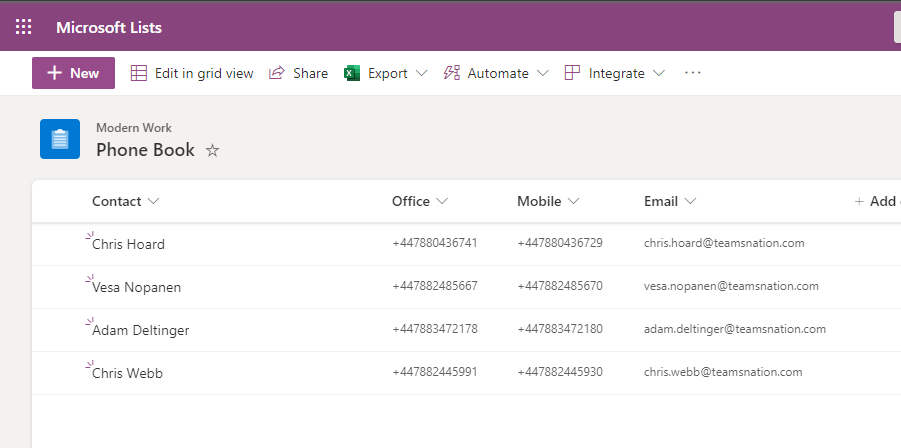
Task: Open the app launcher waffle icon
Action: click(23, 27)
